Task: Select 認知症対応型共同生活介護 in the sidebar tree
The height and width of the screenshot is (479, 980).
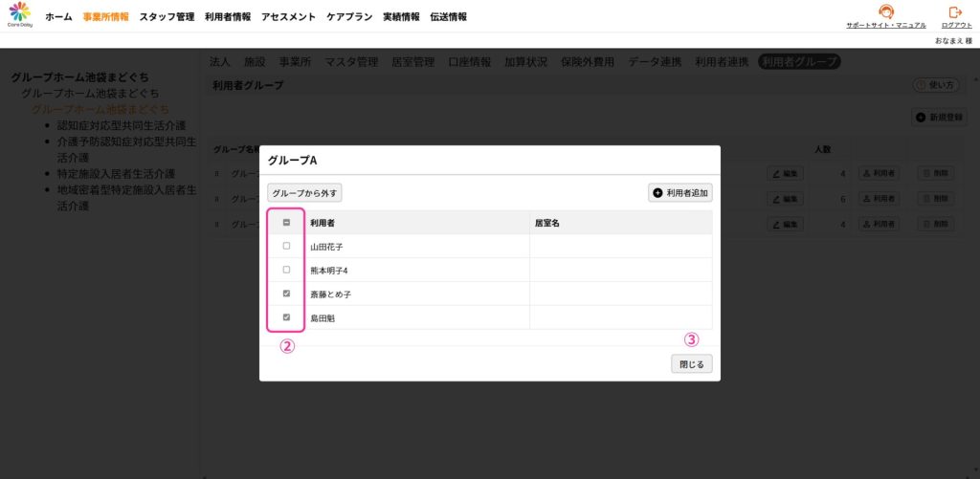Action: point(121,125)
